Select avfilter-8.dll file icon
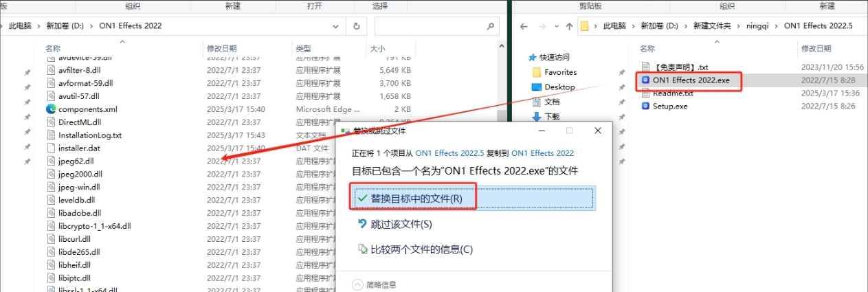Viewport: 868px width, 292px height. pos(51,70)
